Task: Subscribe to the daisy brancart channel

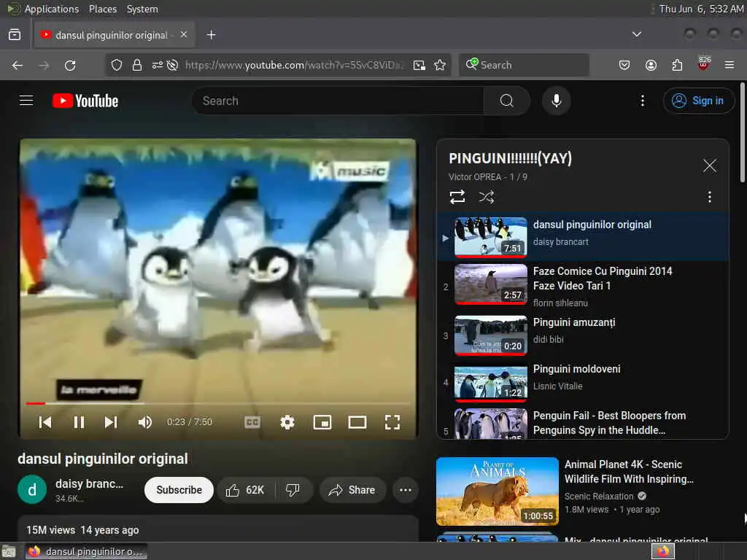Action: pyautogui.click(x=179, y=490)
